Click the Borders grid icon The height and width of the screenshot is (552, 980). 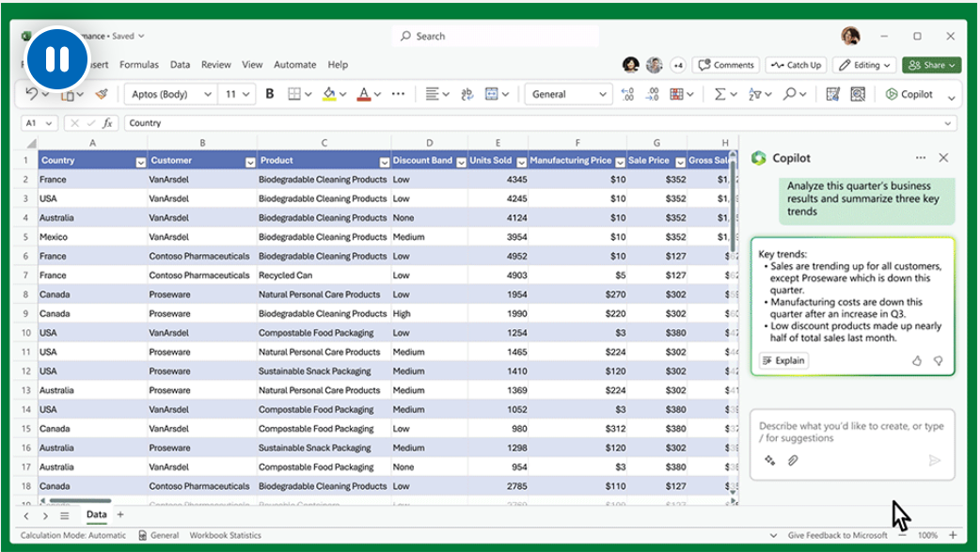[293, 94]
